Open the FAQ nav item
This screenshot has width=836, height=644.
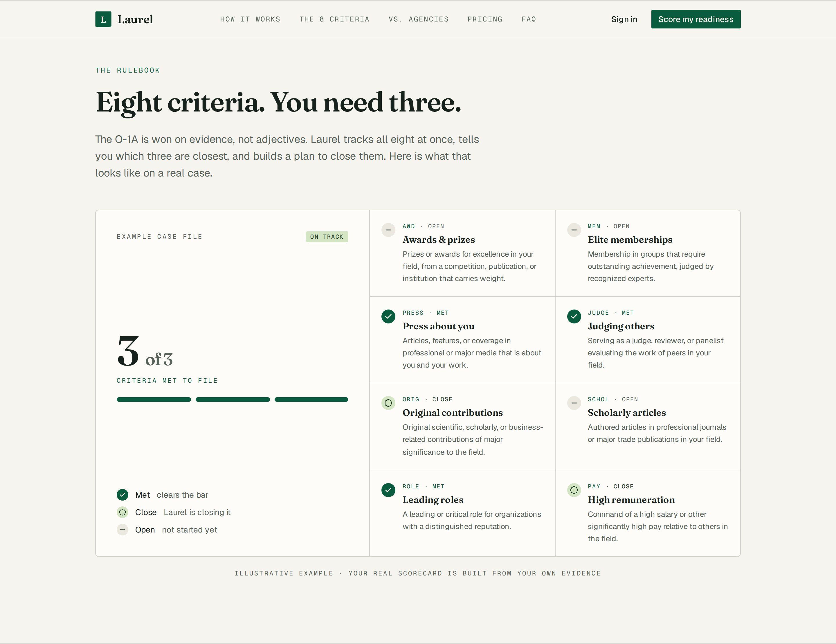[x=529, y=19]
